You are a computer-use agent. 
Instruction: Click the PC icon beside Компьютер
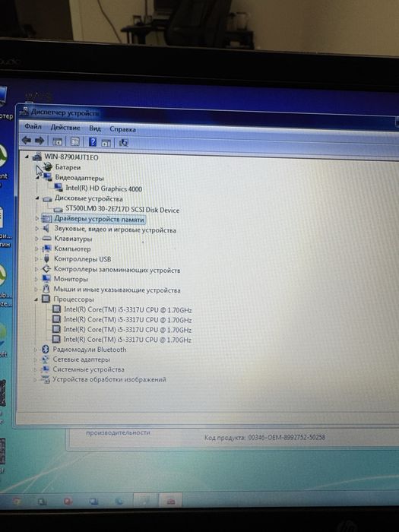[46, 249]
